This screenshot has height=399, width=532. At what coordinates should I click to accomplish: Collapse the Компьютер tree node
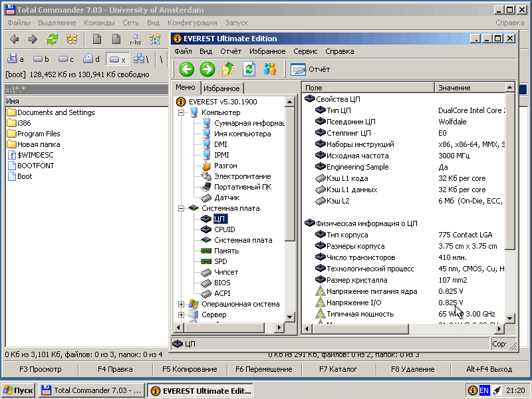tap(181, 112)
